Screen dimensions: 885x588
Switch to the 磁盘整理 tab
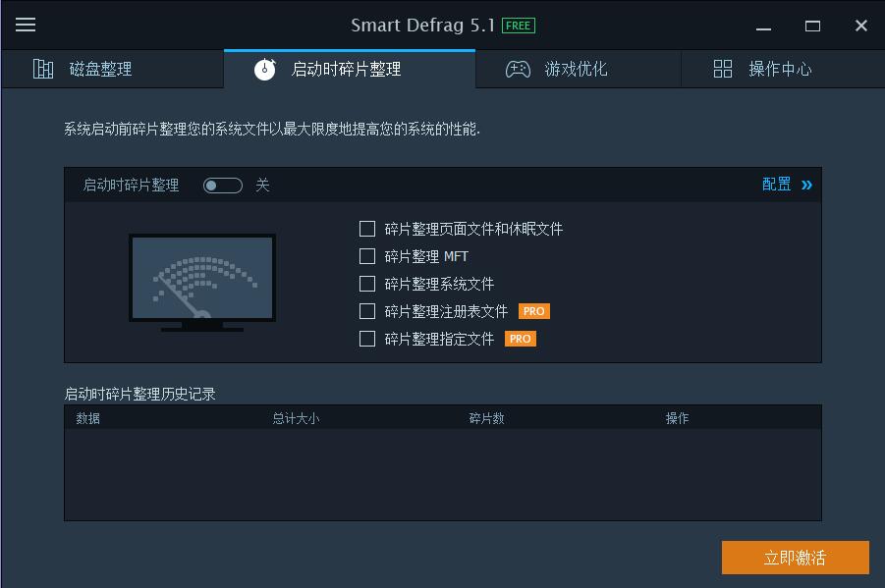[x=112, y=69]
